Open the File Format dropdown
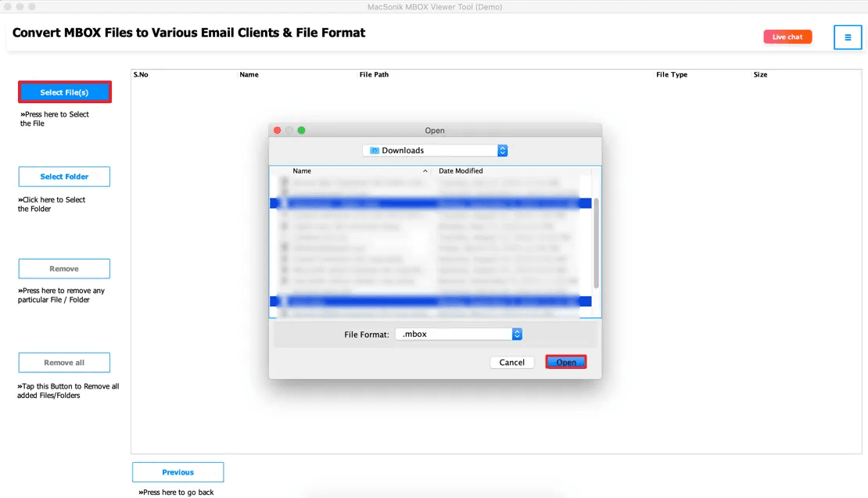The width and height of the screenshot is (868, 498). [454, 333]
